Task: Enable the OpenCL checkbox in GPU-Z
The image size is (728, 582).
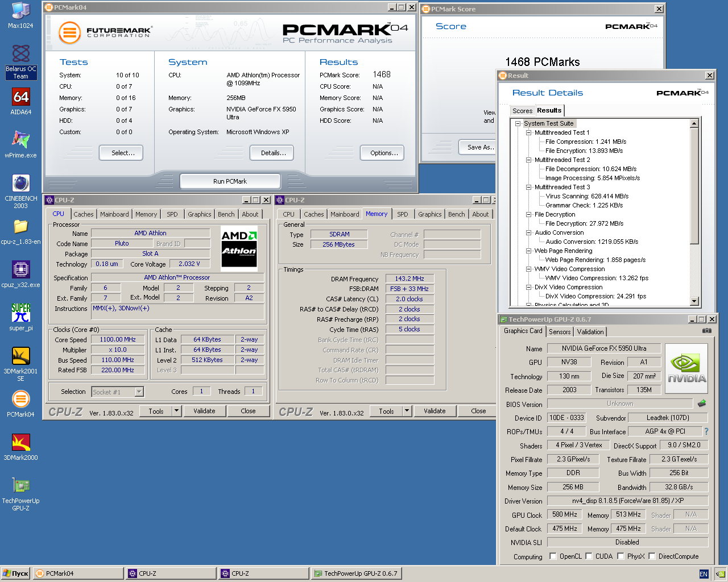Action: coord(553,556)
